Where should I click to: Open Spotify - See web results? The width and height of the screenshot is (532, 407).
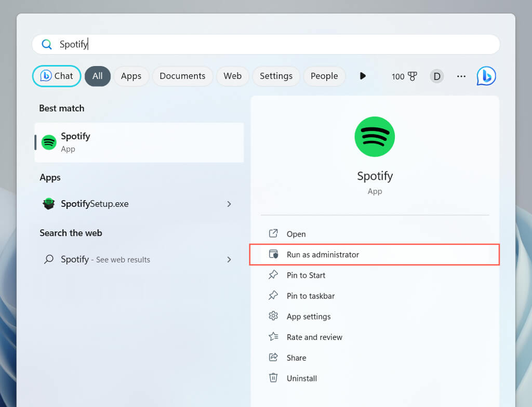click(139, 260)
